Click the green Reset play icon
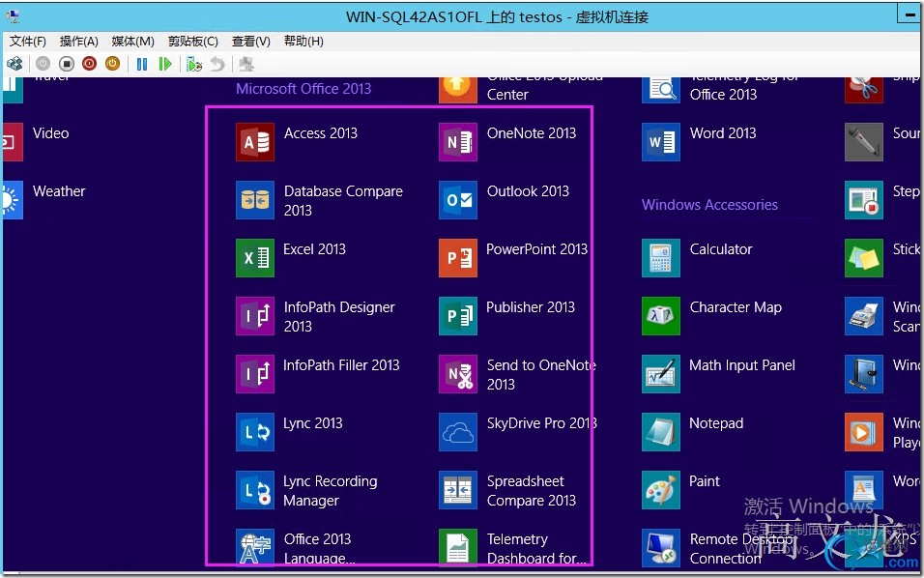Image resolution: width=924 pixels, height=578 pixels. point(165,64)
